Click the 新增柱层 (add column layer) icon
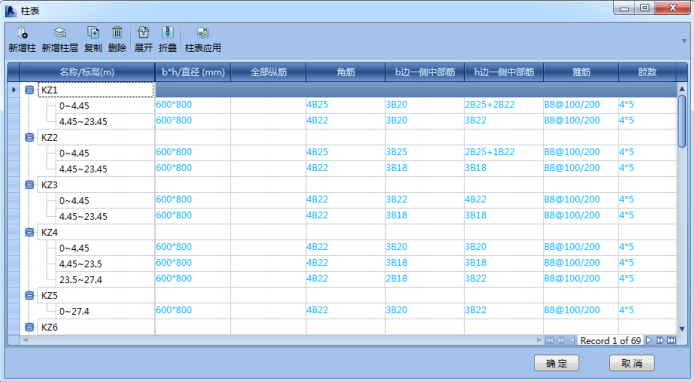 (60, 33)
